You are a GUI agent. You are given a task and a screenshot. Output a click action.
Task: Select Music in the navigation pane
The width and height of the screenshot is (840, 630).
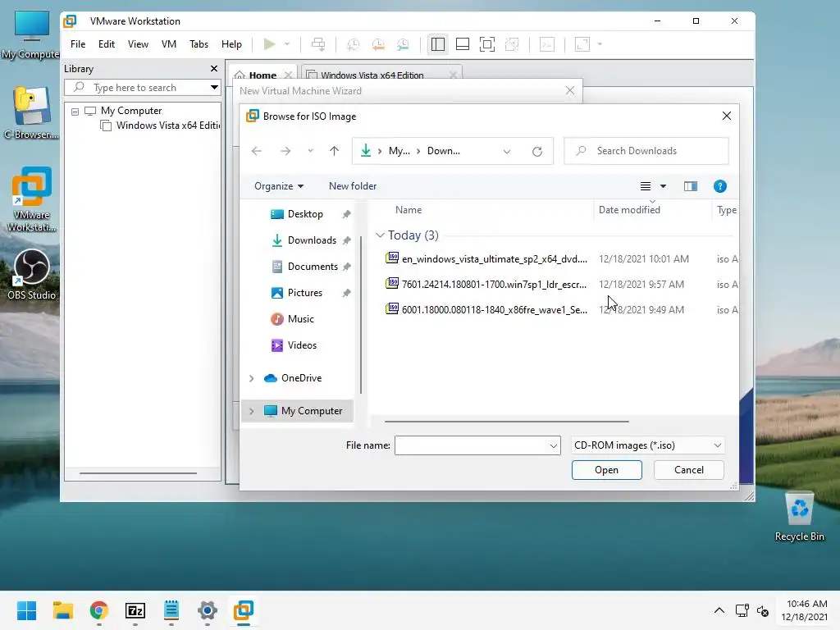(300, 319)
